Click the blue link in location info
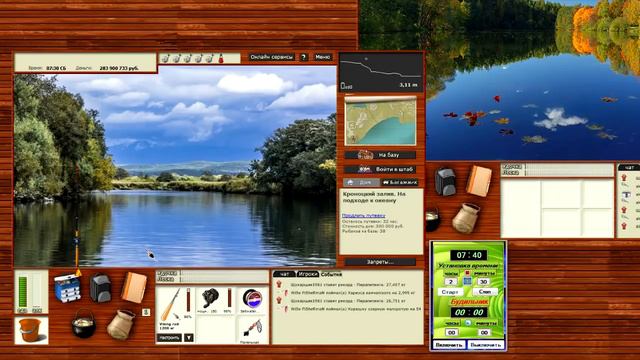The width and height of the screenshot is (640, 360). [x=363, y=216]
